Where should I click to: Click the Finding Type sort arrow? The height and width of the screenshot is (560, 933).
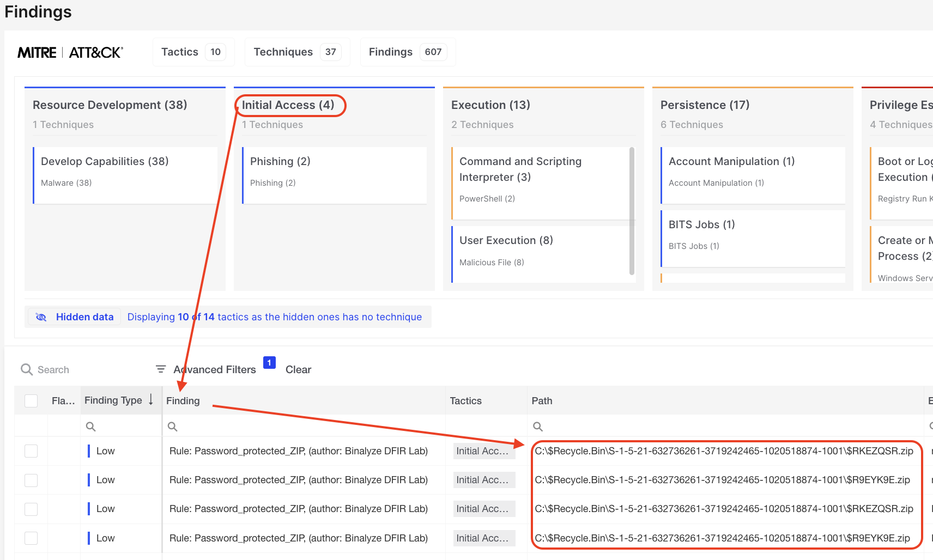151,400
